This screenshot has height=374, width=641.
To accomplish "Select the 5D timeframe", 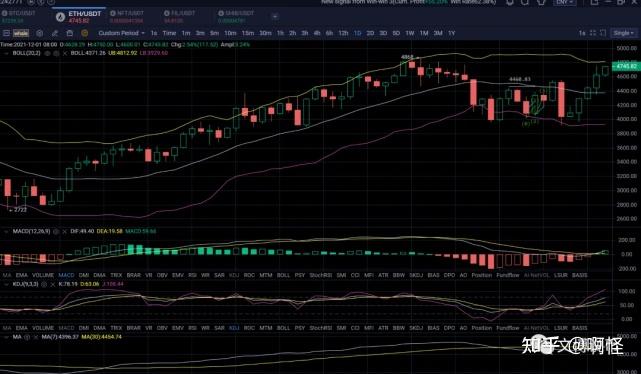I will [396, 33].
